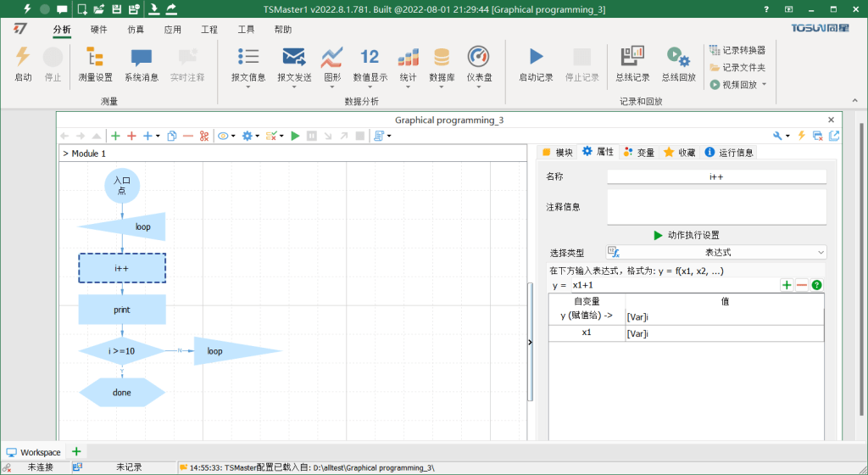
Task: Click the 启动记录 start logging icon
Action: pyautogui.click(x=536, y=58)
